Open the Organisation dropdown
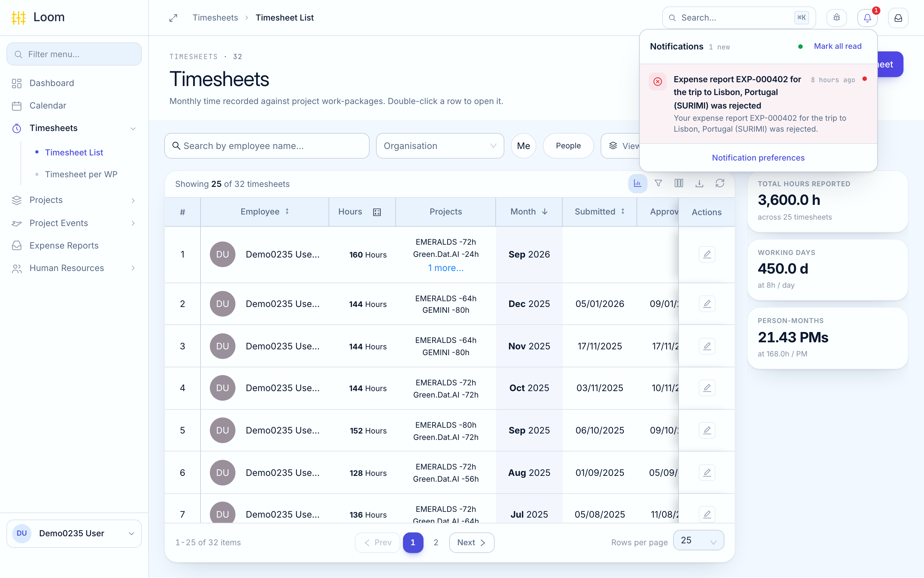This screenshot has height=578, width=924. coord(440,146)
